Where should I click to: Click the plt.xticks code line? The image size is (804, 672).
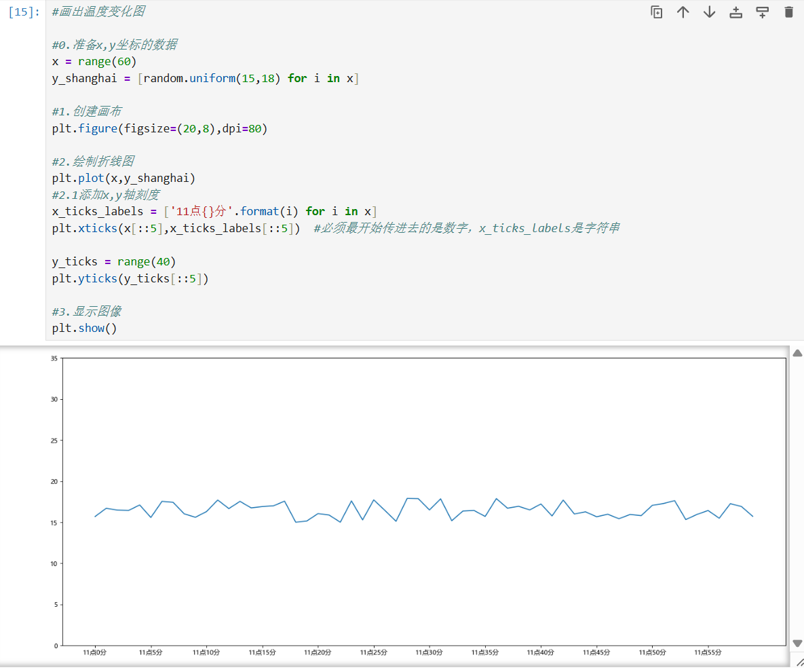point(176,228)
